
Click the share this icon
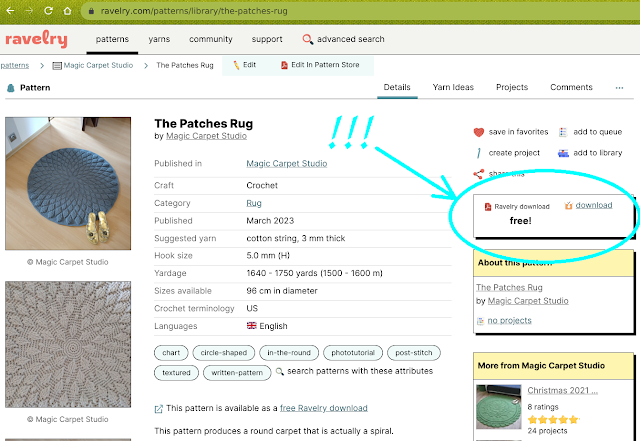(x=479, y=174)
